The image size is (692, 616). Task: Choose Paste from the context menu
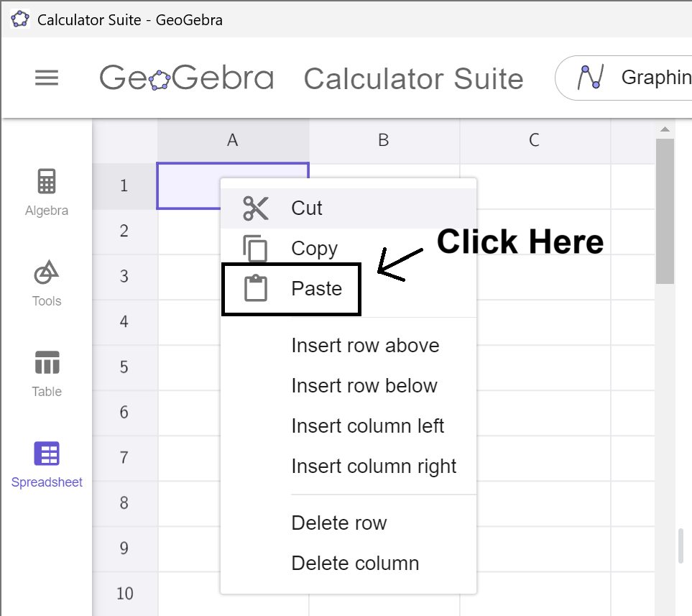[x=349, y=289]
